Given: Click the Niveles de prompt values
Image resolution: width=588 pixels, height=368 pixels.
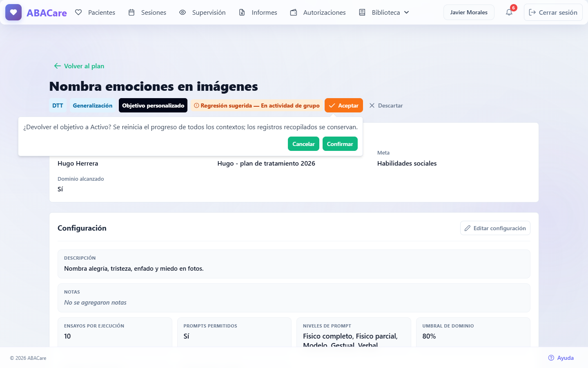Looking at the screenshot, I should tap(350, 341).
